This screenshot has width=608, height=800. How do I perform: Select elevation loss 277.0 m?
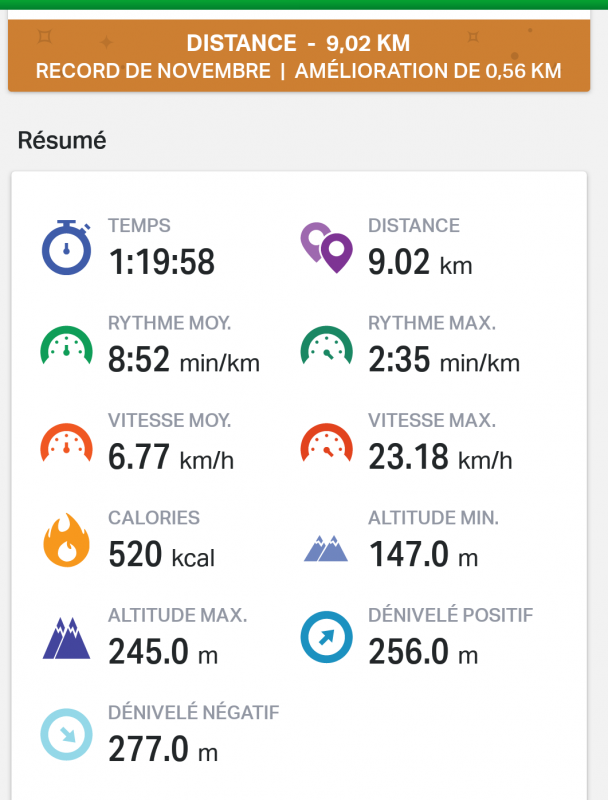coord(163,749)
